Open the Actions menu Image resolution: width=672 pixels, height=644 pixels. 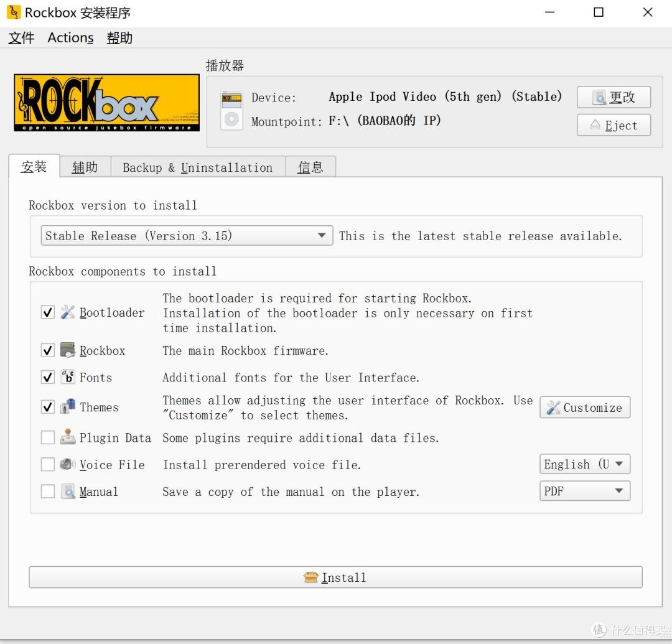(x=70, y=38)
